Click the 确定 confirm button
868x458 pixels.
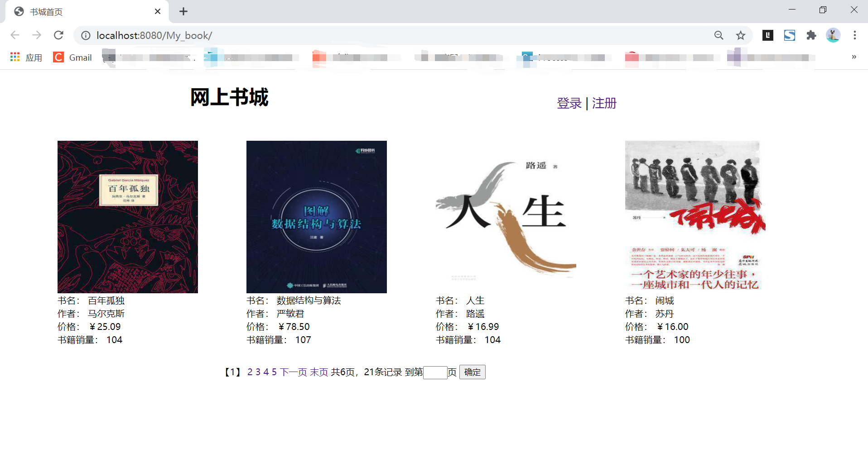(x=473, y=372)
